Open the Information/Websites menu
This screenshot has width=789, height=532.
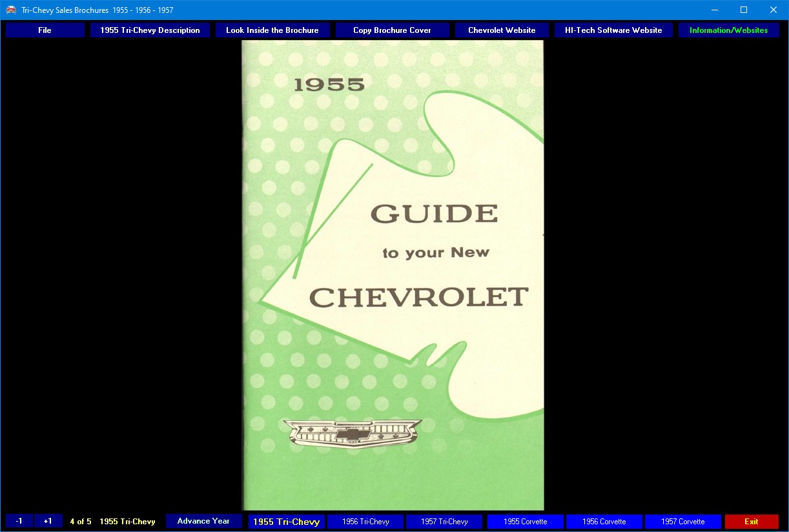coord(728,30)
